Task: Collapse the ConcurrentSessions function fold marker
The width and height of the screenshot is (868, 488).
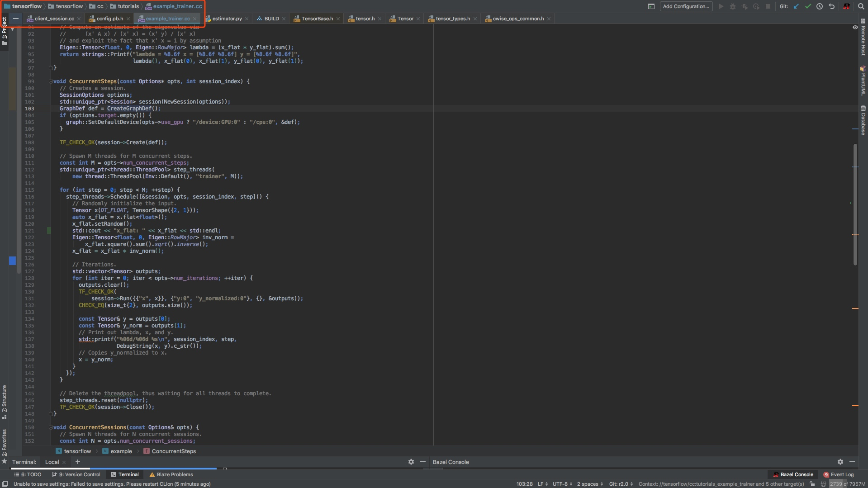Action: (51, 427)
